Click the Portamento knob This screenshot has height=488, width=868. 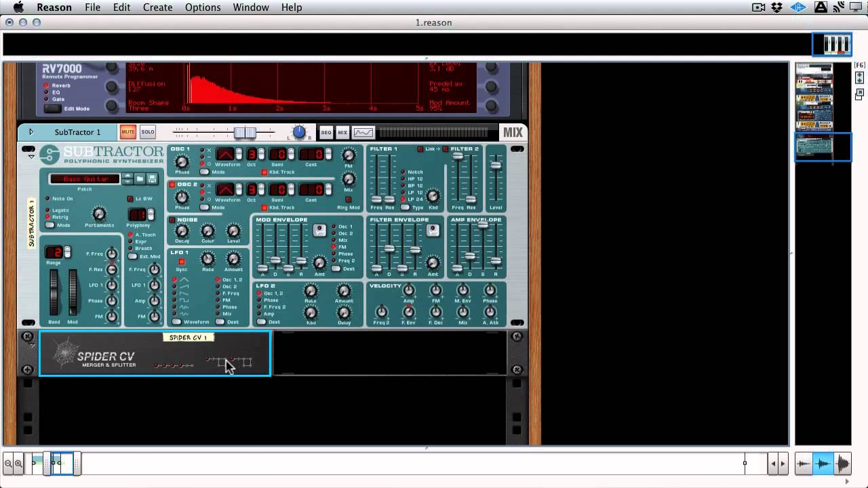point(99,214)
